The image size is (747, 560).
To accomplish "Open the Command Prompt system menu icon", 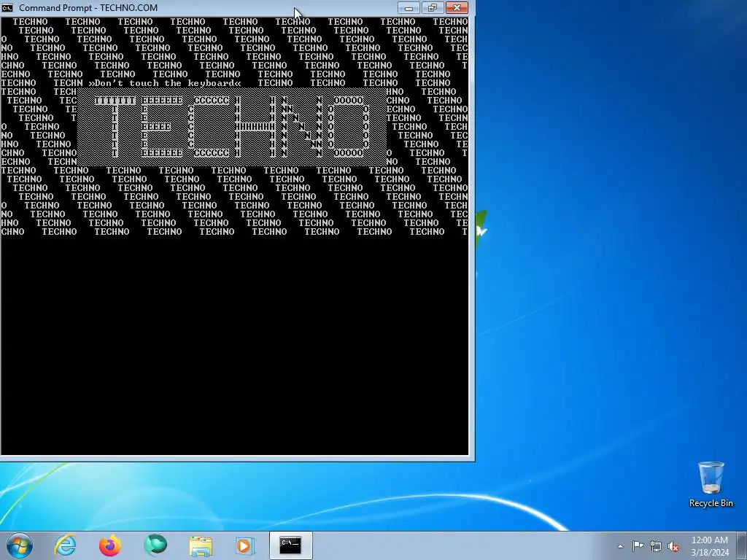I will tap(7, 7).
